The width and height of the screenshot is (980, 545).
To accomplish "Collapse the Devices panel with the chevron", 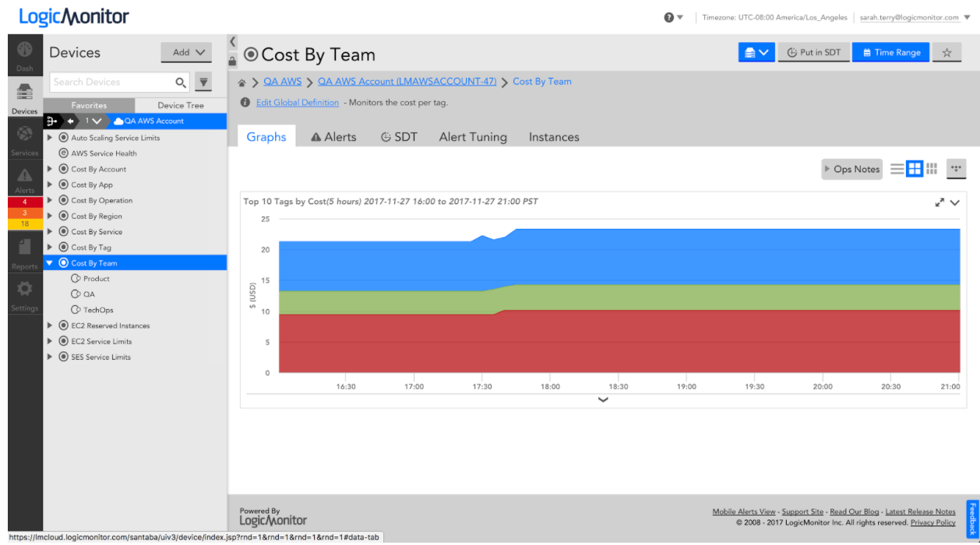I will click(x=232, y=41).
